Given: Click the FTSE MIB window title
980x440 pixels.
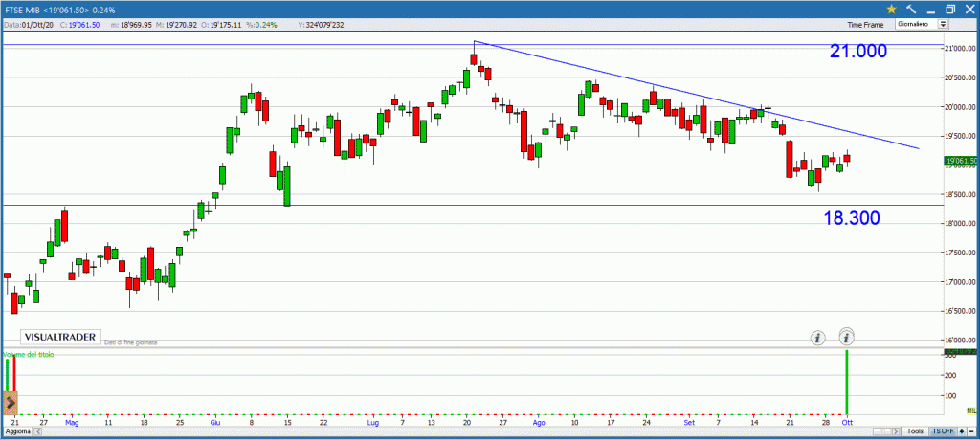Looking at the screenshot, I should (x=59, y=10).
